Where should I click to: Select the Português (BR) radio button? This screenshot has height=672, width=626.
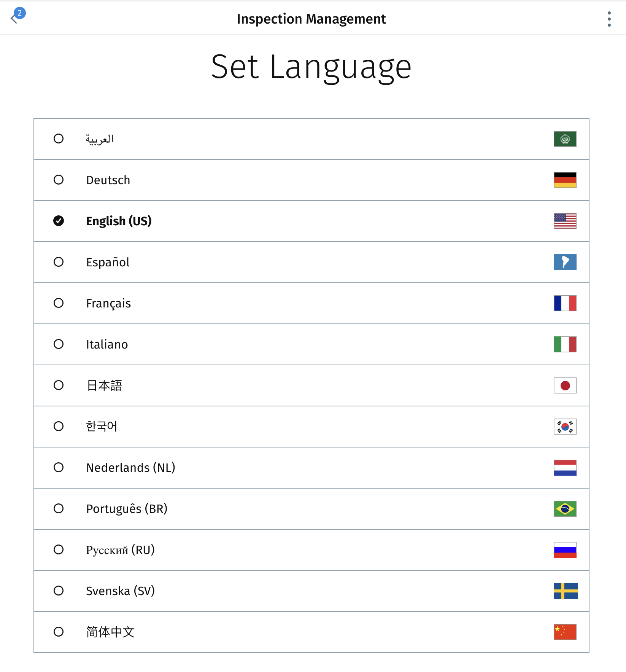(x=59, y=508)
